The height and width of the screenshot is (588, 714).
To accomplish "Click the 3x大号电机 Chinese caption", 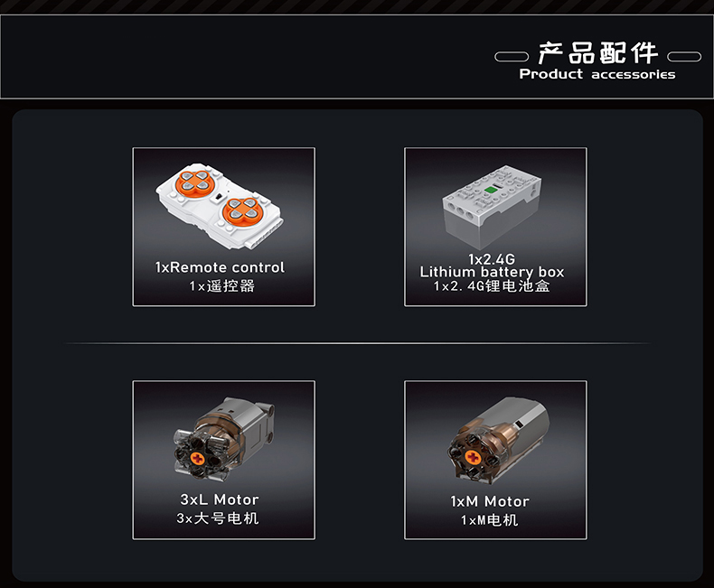I will click(218, 518).
